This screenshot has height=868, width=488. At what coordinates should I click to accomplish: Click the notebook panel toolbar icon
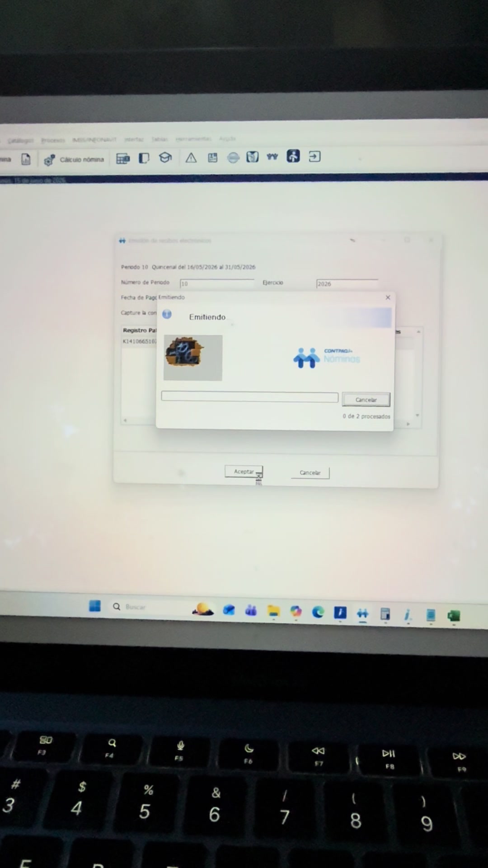coord(144,158)
